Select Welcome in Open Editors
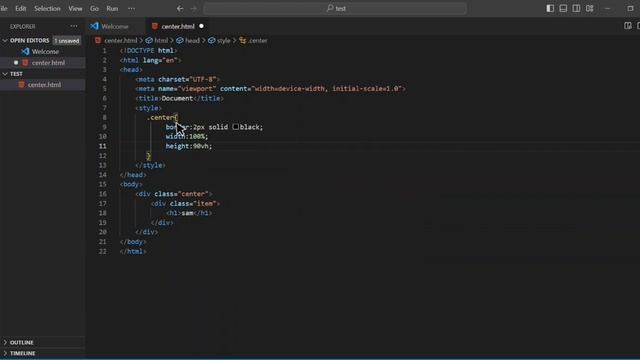Image resolution: width=640 pixels, height=360 pixels. coord(45,51)
